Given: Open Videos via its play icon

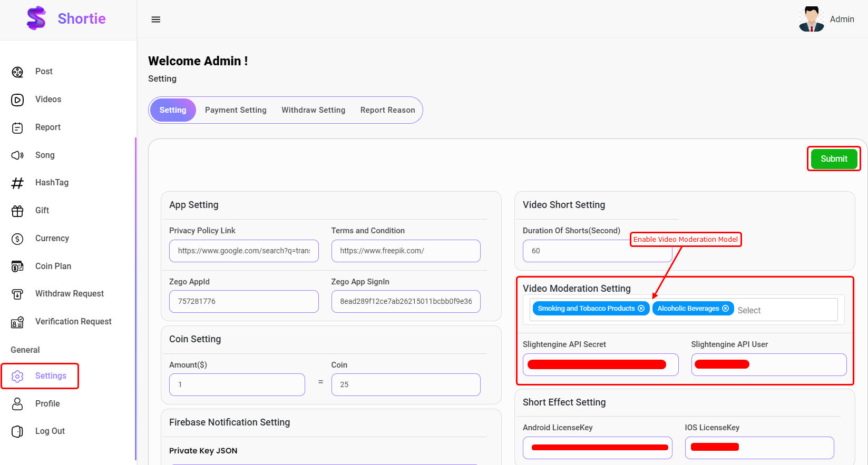Looking at the screenshot, I should pyautogui.click(x=17, y=100).
